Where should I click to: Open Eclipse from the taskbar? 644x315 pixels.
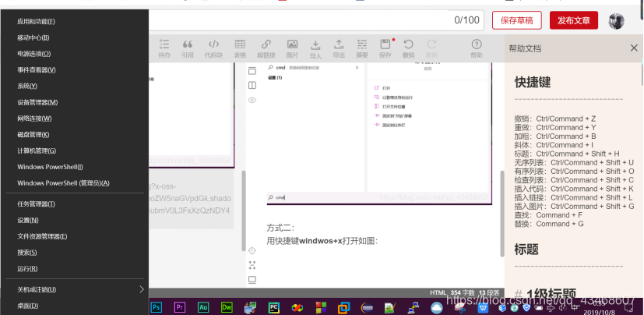[x=367, y=307]
